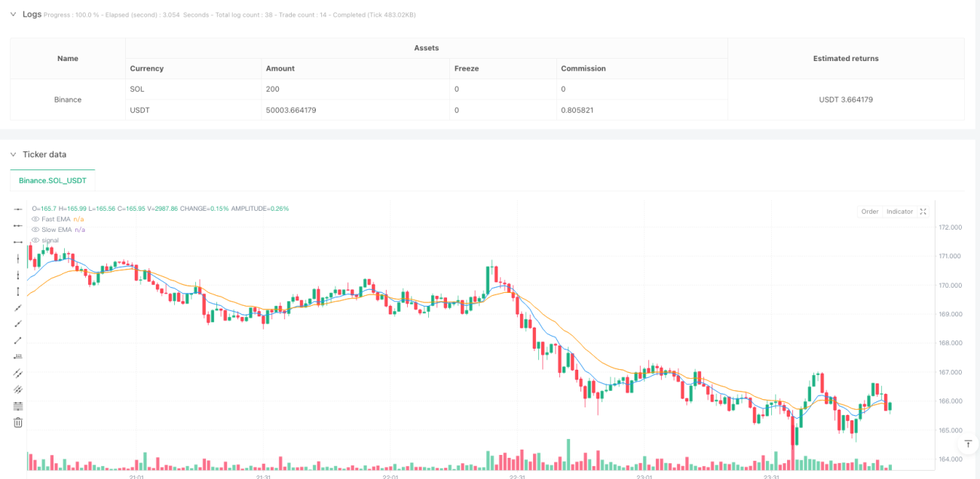Choose the price line tool with numbers
Screen dimensions: 980x479
[18, 357]
